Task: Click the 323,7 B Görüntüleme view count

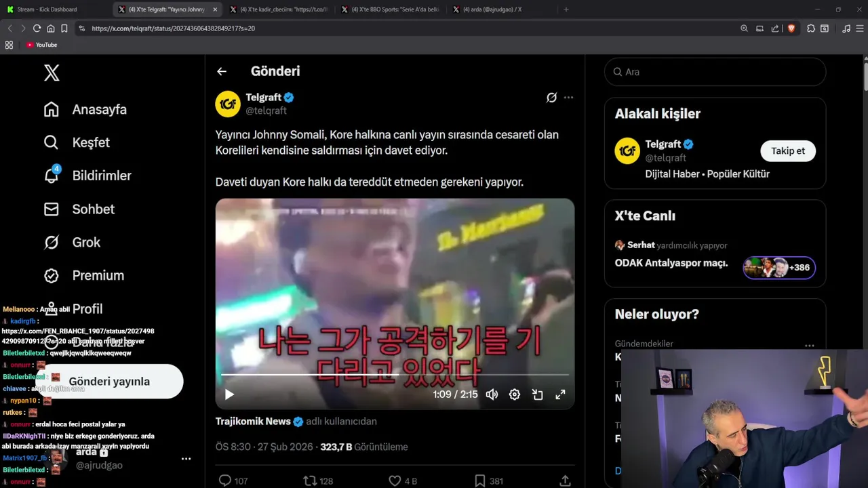Action: point(364,447)
